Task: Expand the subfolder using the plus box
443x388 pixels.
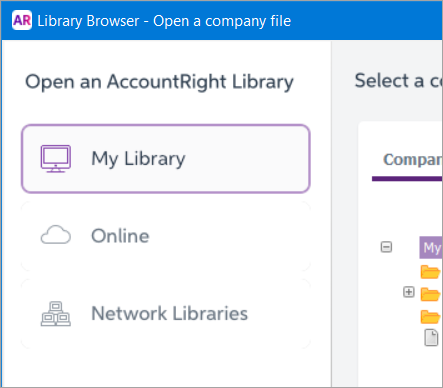Action: click(409, 292)
